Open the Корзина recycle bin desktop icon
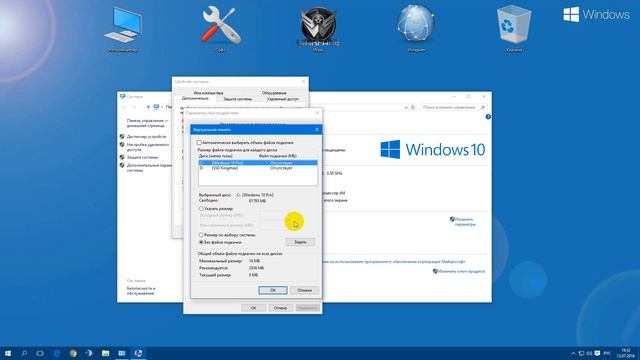 (x=514, y=29)
